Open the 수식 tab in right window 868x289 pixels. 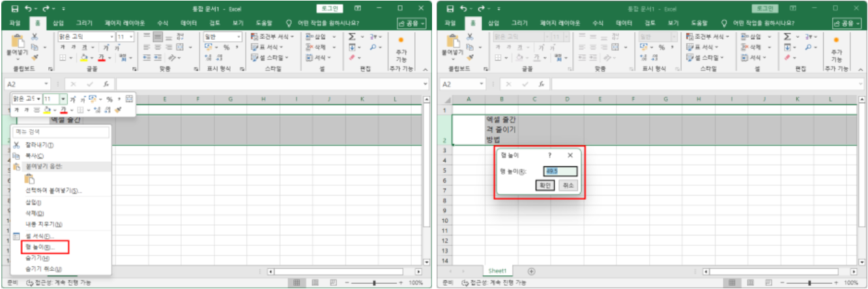pyautogui.click(x=598, y=23)
